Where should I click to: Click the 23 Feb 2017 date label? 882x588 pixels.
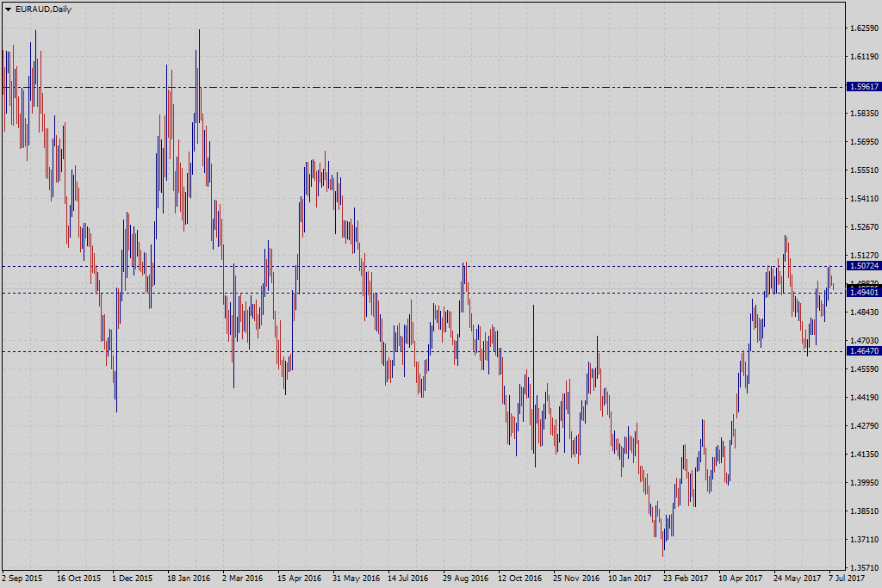pos(686,579)
